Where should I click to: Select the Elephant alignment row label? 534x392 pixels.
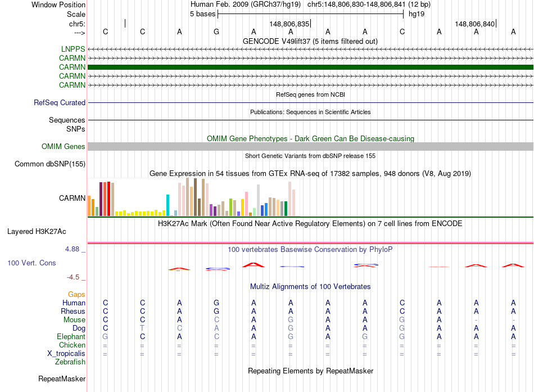pyautogui.click(x=71, y=337)
